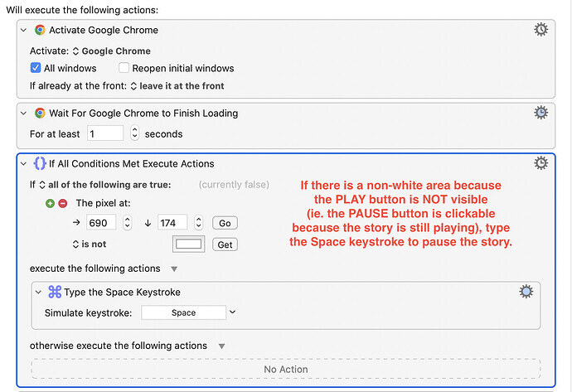Screen dimensions: 572x392
Task: Click the Get button for pixel color
Action: click(x=225, y=244)
